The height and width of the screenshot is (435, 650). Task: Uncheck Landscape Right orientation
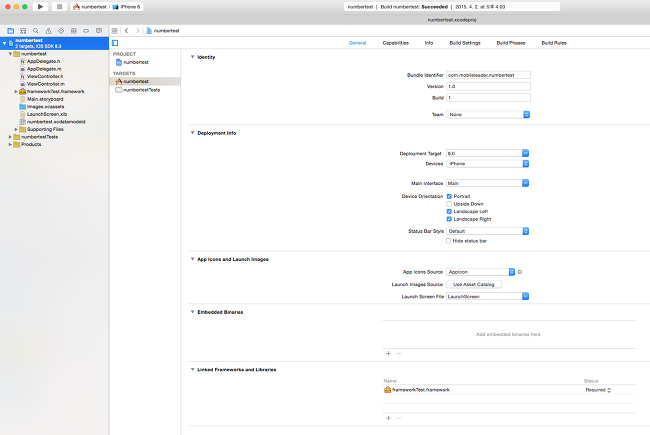pos(449,219)
